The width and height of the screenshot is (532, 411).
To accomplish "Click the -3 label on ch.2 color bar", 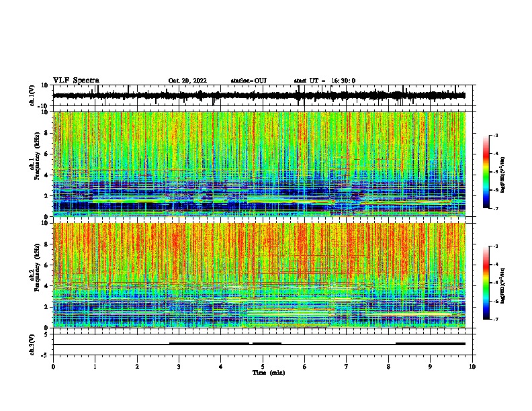I will click(495, 246).
